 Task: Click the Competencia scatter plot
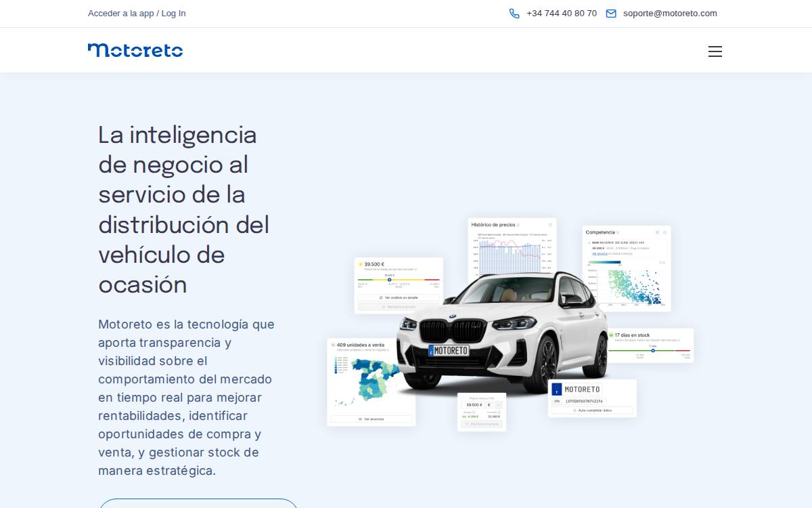pos(627,287)
